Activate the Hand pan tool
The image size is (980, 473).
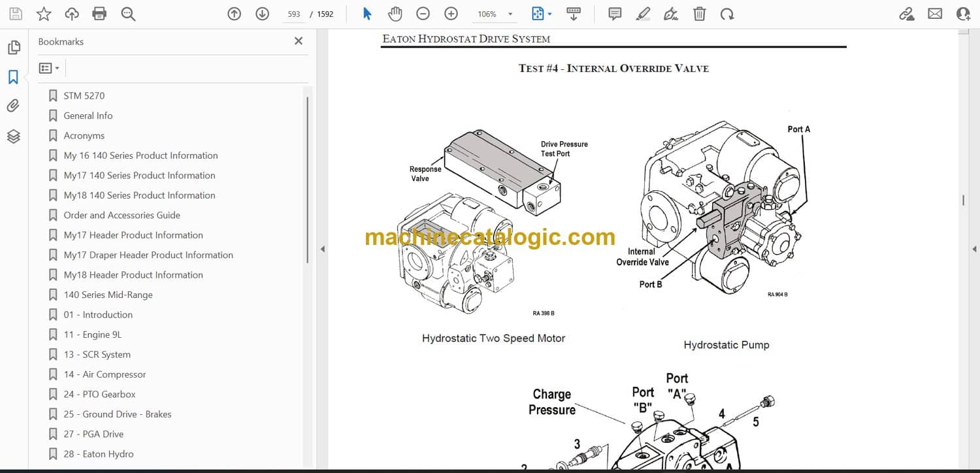coord(395,14)
